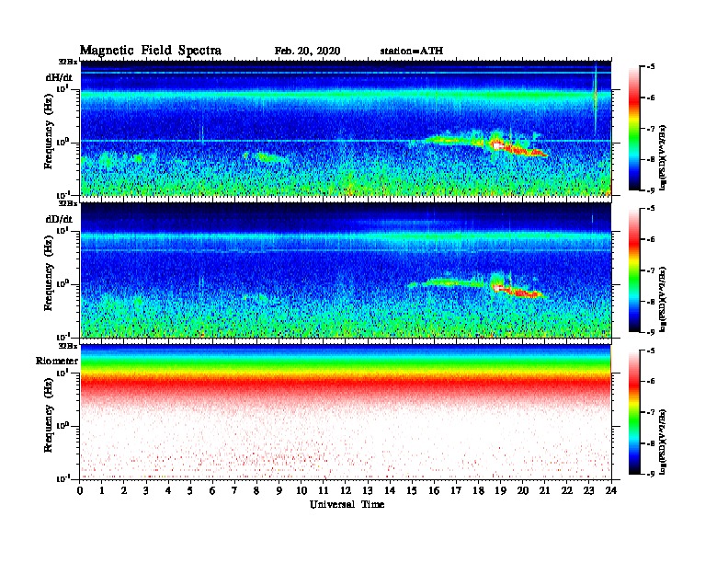Select the "Feb. 20, 2020" date text
The height and width of the screenshot is (563, 728).
(x=307, y=52)
